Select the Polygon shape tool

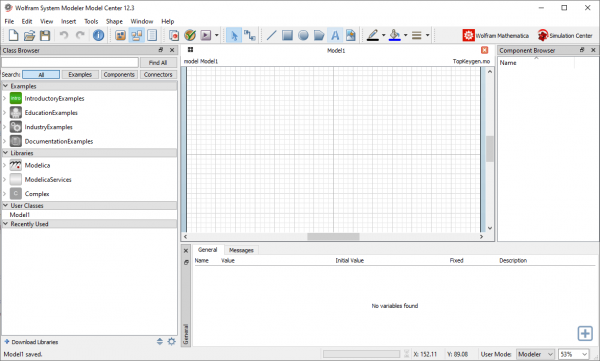click(319, 36)
